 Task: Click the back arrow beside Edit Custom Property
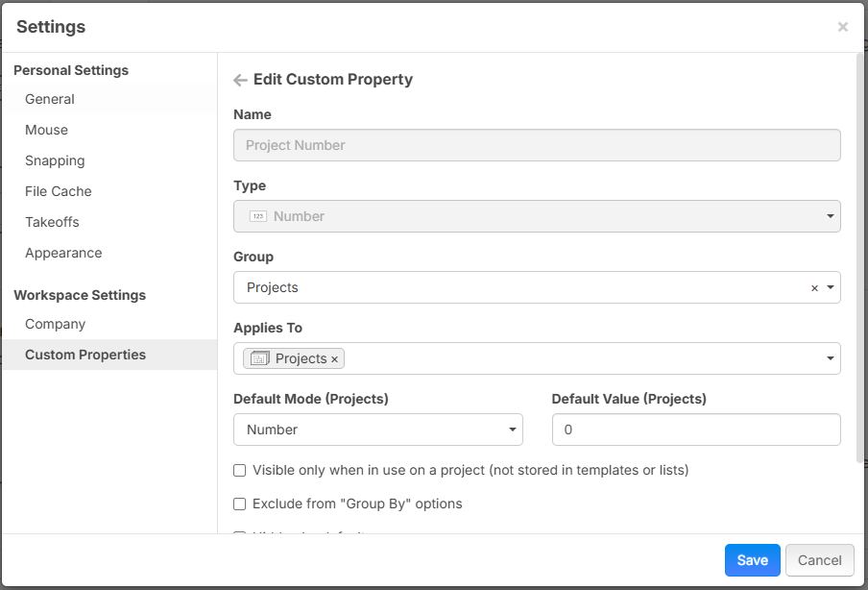point(240,81)
